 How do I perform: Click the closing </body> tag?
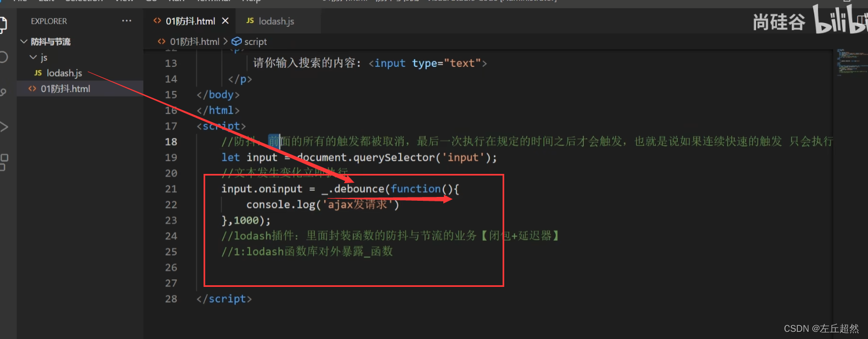(x=218, y=94)
